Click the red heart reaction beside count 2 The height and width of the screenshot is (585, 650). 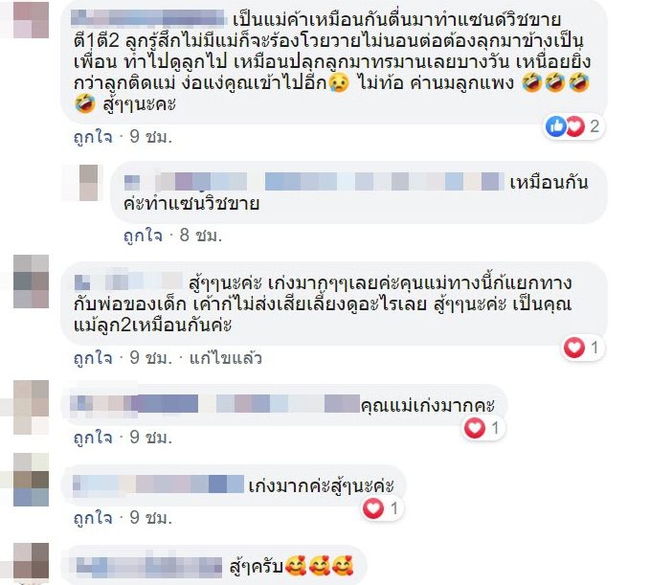[x=575, y=126]
